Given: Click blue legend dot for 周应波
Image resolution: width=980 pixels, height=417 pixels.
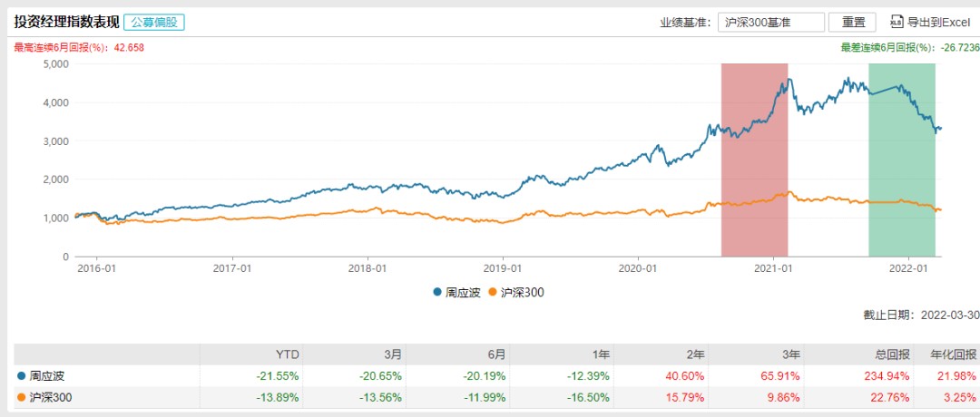Looking at the screenshot, I should [437, 292].
